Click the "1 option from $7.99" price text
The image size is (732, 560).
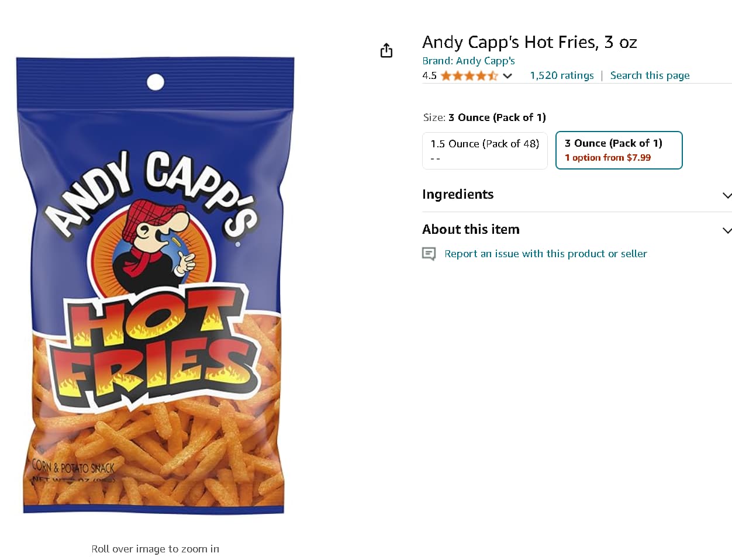pyautogui.click(x=607, y=158)
